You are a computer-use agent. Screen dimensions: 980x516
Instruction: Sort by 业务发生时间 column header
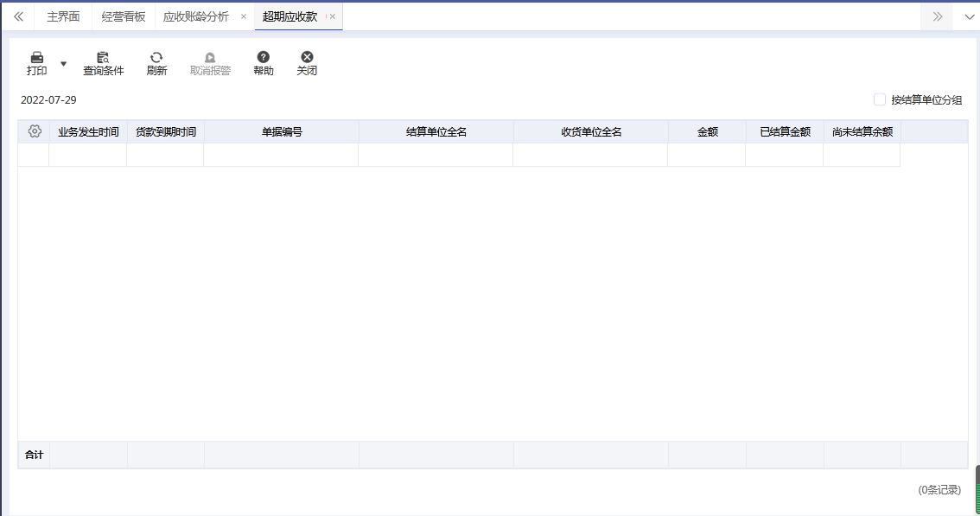(88, 132)
